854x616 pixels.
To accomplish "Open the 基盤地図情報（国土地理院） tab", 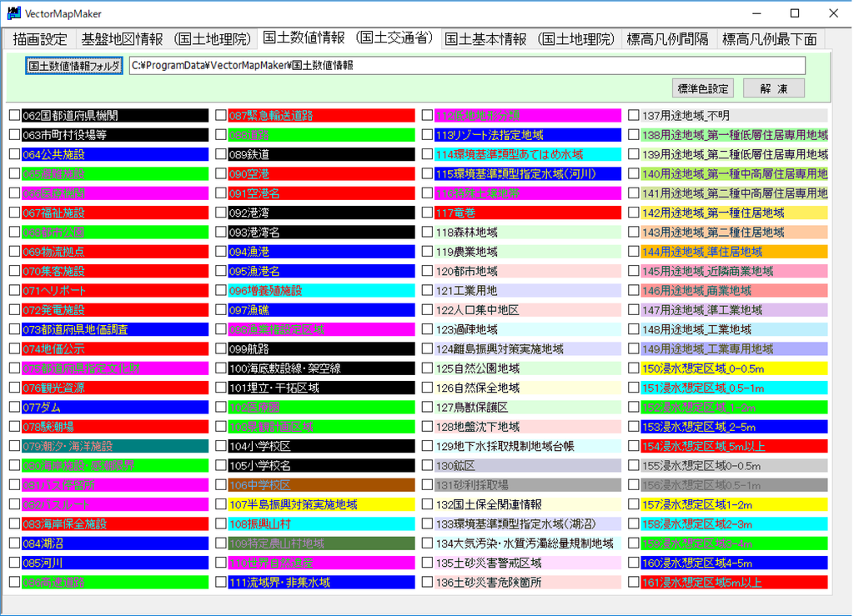I will [x=165, y=39].
